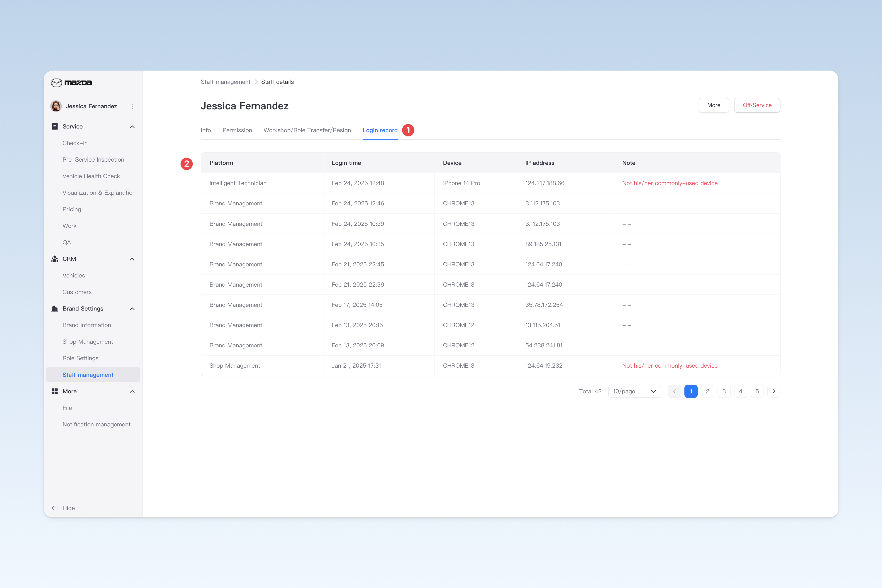Collapse the More section chevron
882x588 pixels.
(132, 392)
